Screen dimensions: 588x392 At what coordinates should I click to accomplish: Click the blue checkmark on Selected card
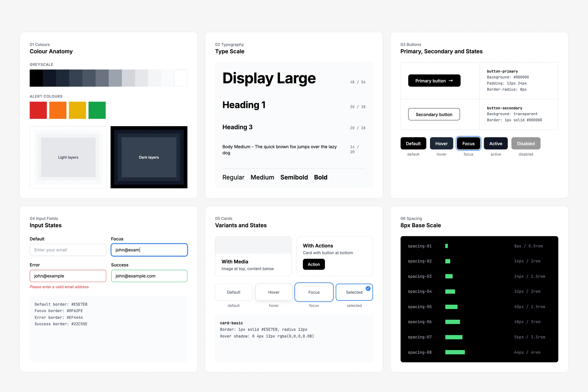pyautogui.click(x=368, y=288)
